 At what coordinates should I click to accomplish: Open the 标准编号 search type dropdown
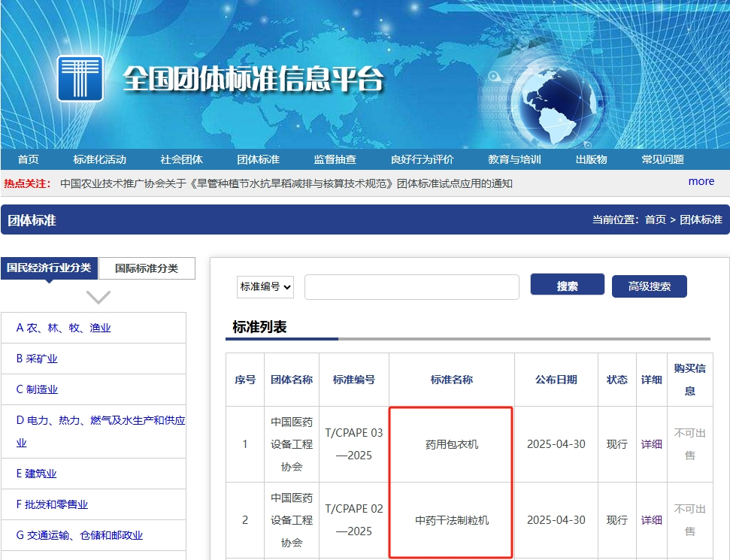point(265,286)
